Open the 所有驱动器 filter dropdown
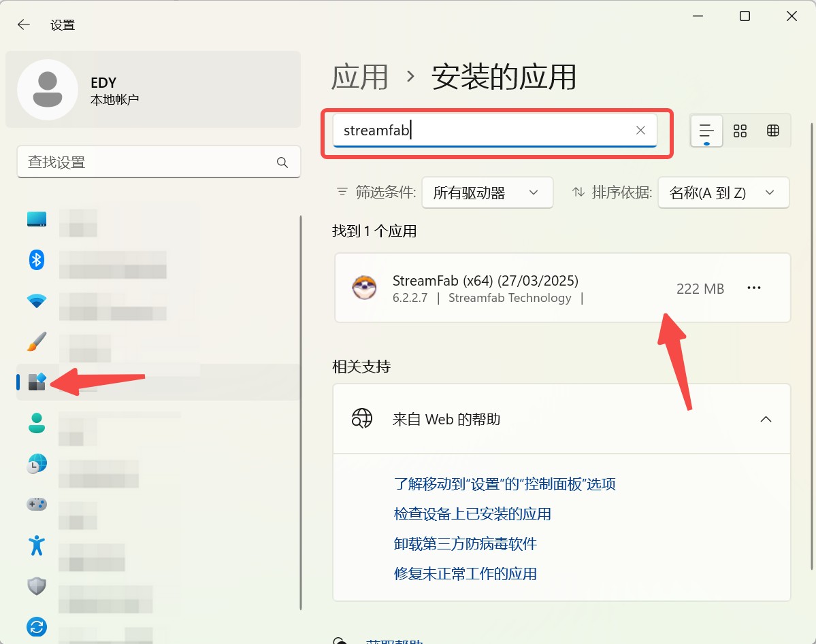This screenshot has height=644, width=816. click(487, 192)
